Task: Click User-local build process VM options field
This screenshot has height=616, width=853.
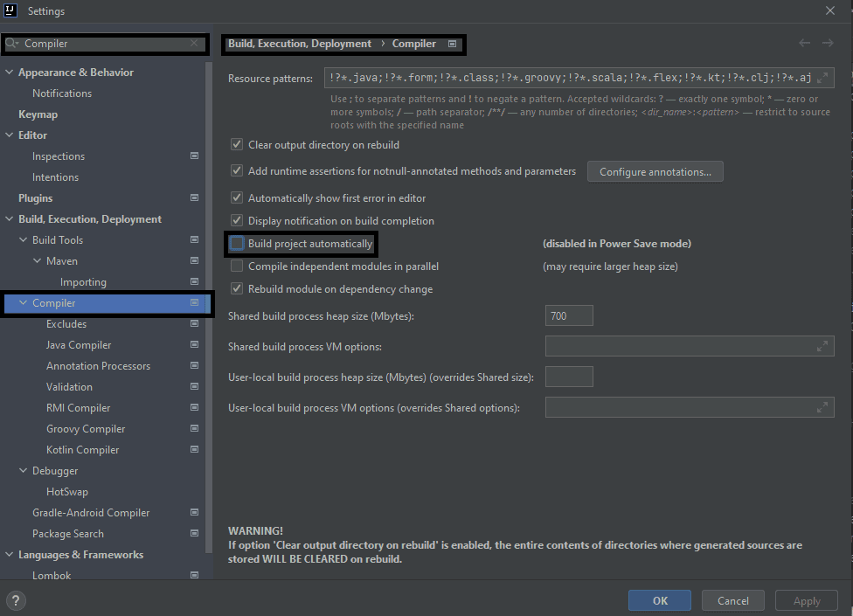Action: [690, 407]
